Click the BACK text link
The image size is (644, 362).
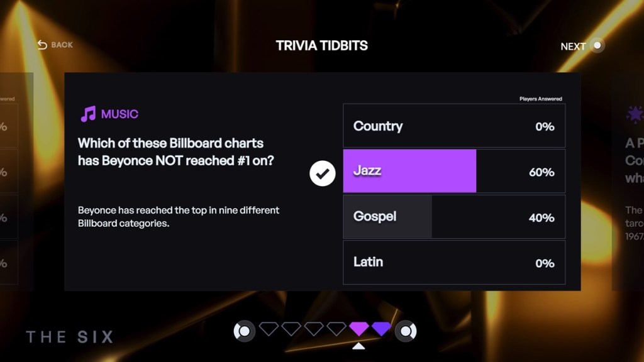click(x=62, y=45)
